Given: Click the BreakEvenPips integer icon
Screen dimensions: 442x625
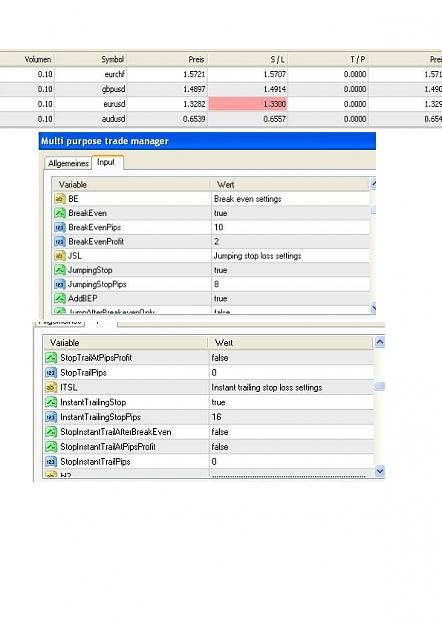Looking at the screenshot, I should coord(60,227).
